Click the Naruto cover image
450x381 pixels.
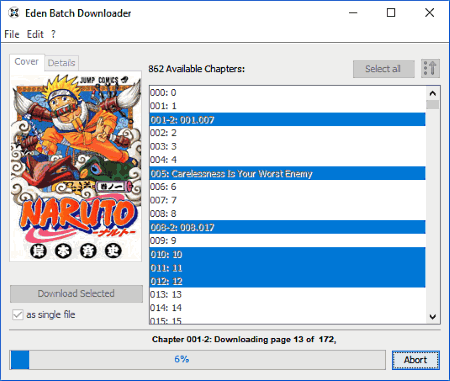pos(76,166)
